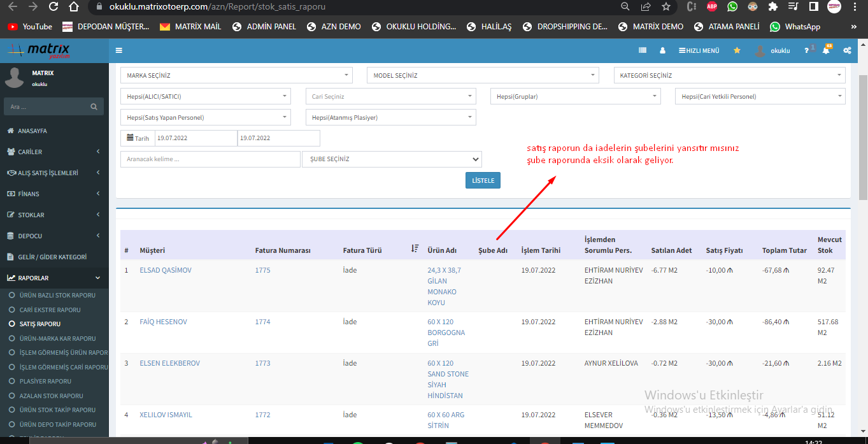Screen dimensions: 868x444
Task: Open the Marka Seçiniz dropdown
Action: 236,76
